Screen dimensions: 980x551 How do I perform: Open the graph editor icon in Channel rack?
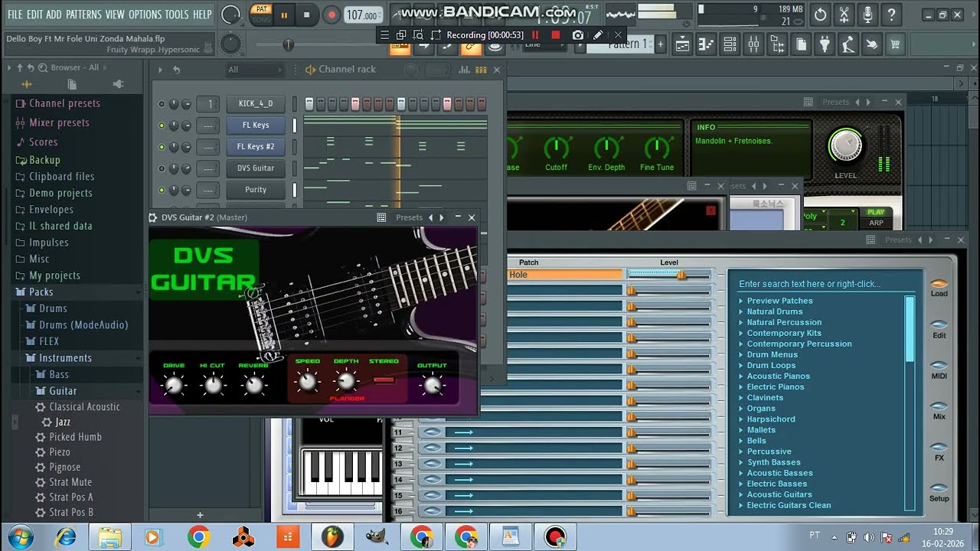pyautogui.click(x=464, y=70)
